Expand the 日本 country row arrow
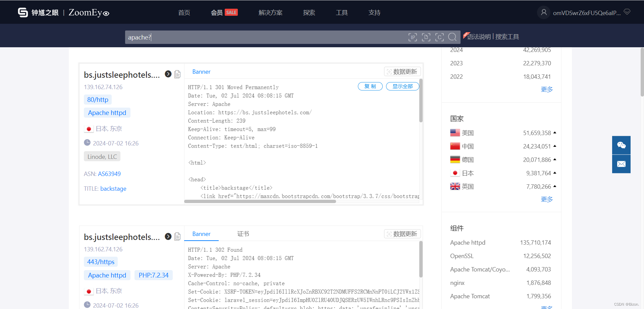The height and width of the screenshot is (309, 644). (x=555, y=173)
